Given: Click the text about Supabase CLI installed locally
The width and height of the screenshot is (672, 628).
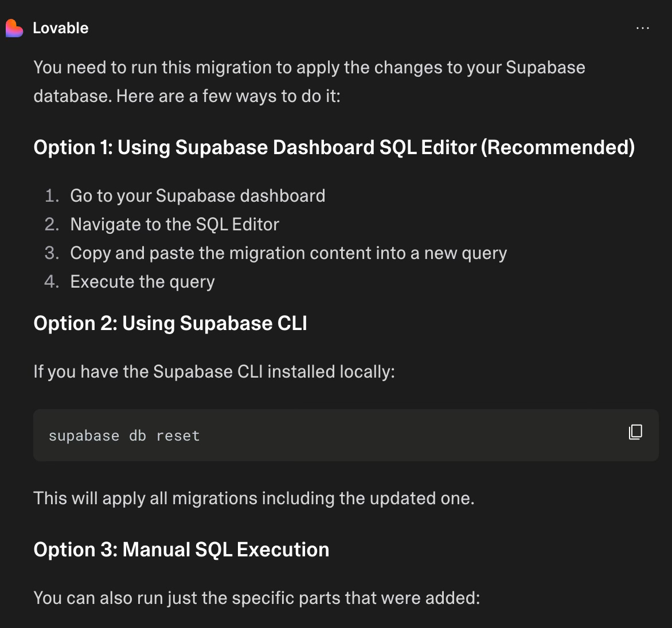Looking at the screenshot, I should 214,372.
